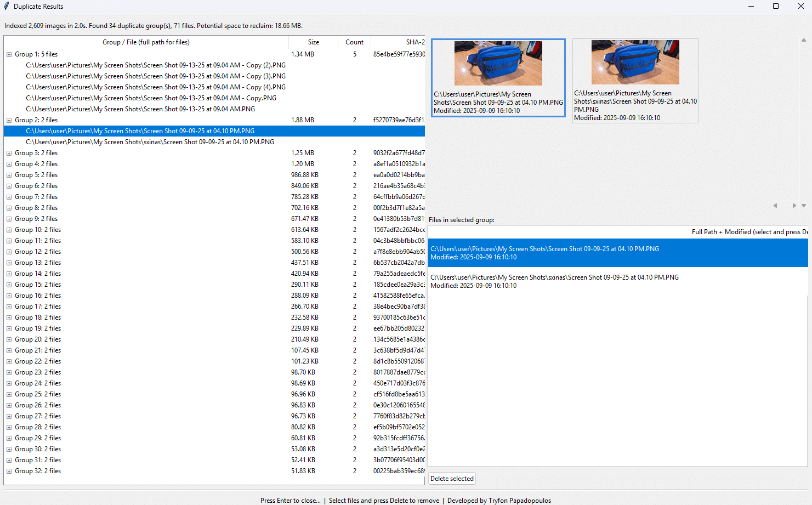
Task: Sort by the Size column header
Action: (x=313, y=42)
